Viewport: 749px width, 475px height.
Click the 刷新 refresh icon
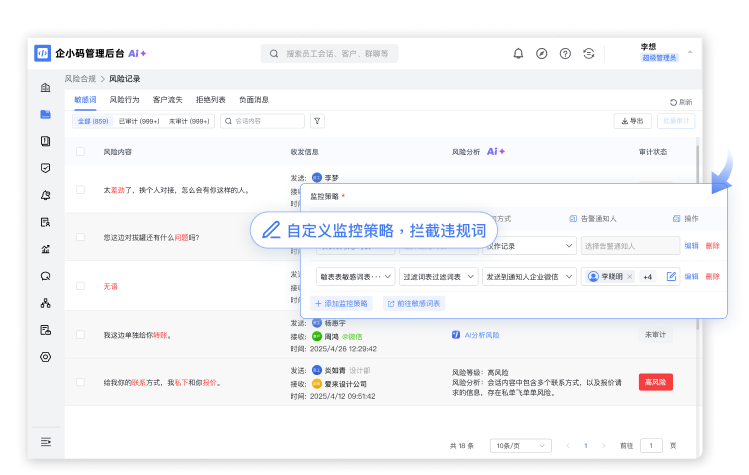tap(673, 102)
